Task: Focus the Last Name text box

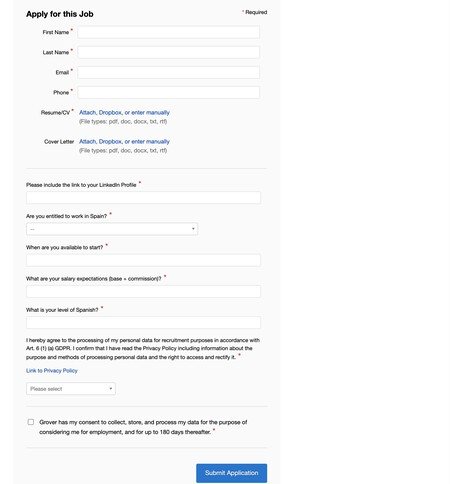Action: (168, 52)
